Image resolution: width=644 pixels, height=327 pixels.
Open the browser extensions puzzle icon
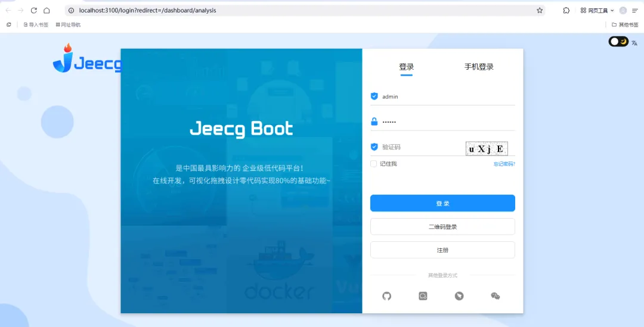[566, 10]
